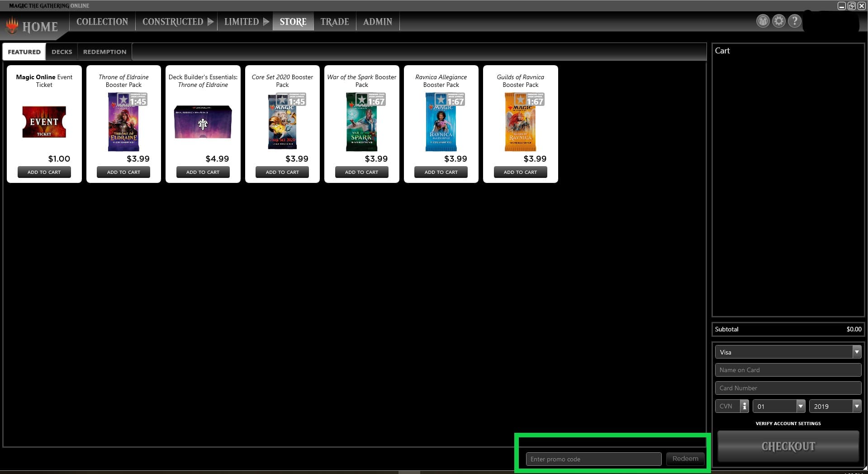868x474 pixels.
Task: Switch to the Decks store tab
Action: tap(62, 52)
